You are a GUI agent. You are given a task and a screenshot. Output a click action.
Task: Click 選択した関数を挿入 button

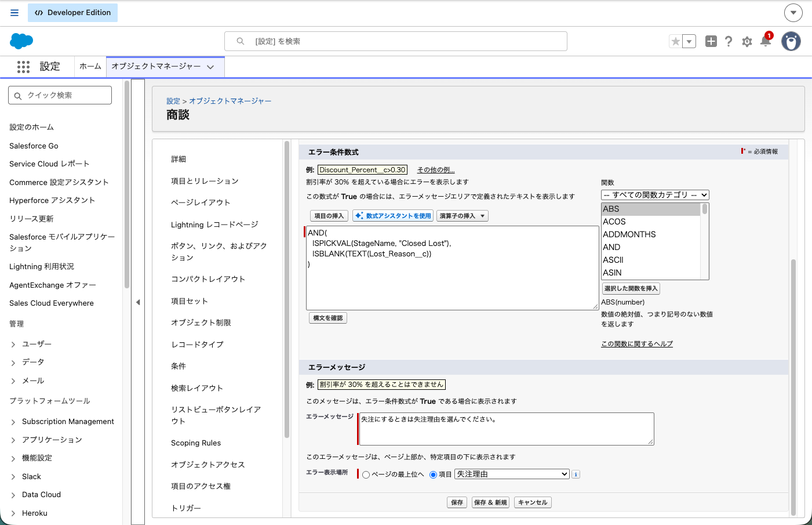[631, 288]
